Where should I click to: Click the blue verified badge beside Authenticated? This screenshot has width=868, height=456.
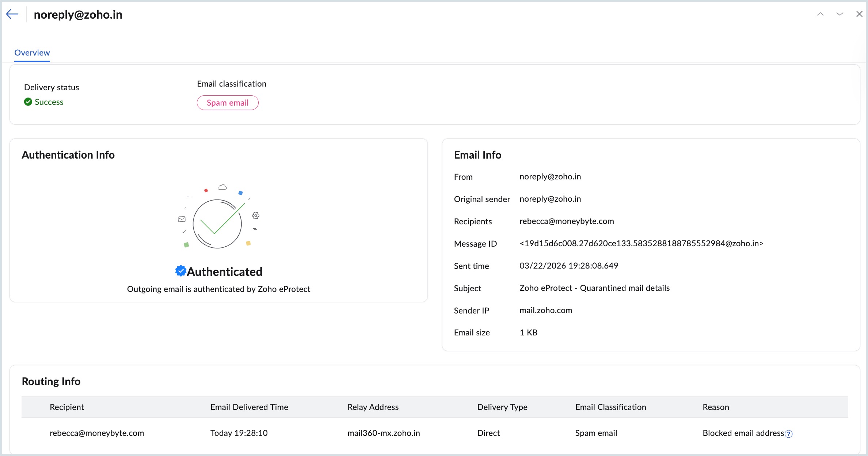(180, 271)
